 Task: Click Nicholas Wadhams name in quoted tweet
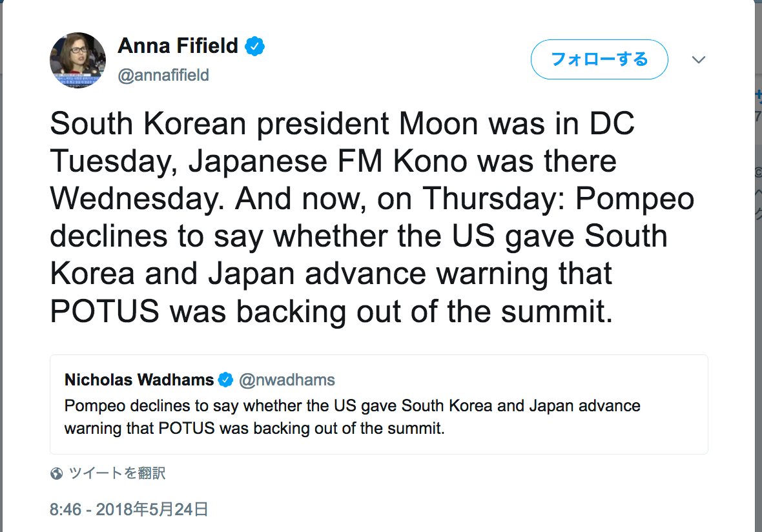point(139,380)
